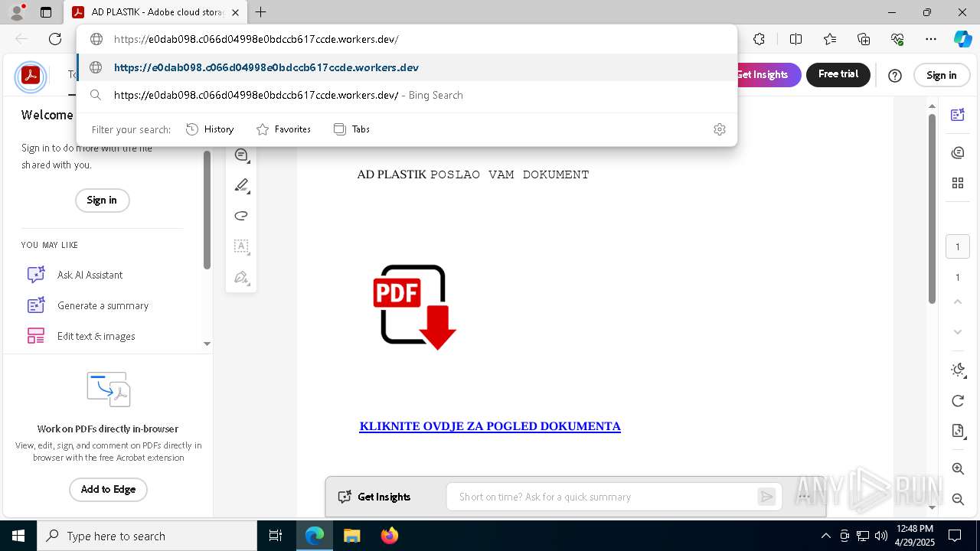This screenshot has height=551, width=980.
Task: Open the page thumbnails grid view
Action: coord(957,183)
